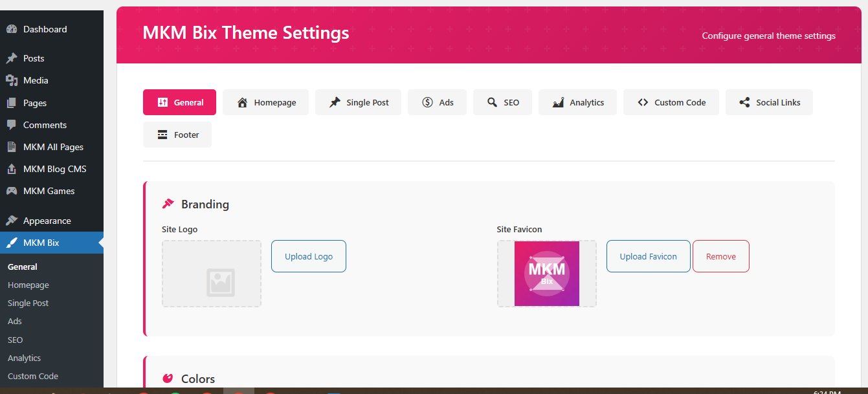Switch to the Custom Code tab

(x=671, y=102)
